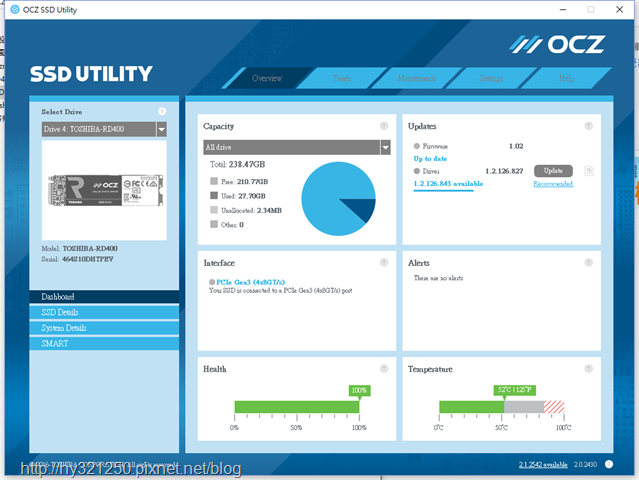Click the round help icon beside version 2.0.2430
The width and height of the screenshot is (639, 480).
pos(609,464)
